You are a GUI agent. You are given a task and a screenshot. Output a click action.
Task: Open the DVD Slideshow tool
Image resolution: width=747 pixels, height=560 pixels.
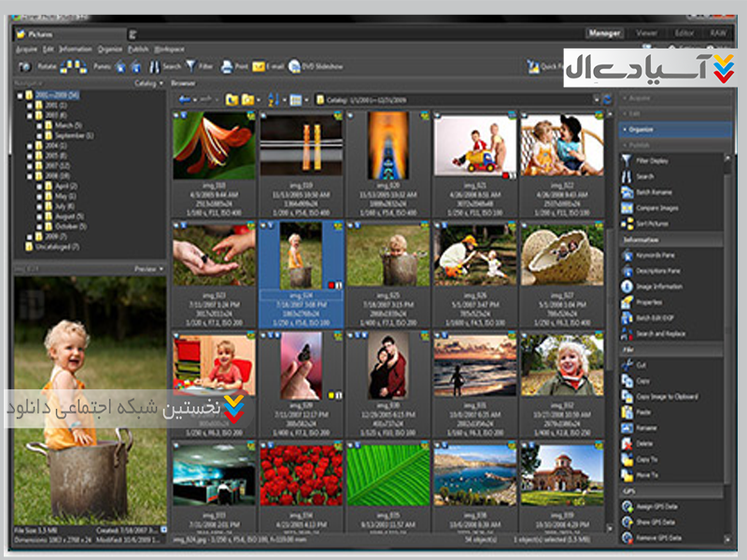[295, 66]
